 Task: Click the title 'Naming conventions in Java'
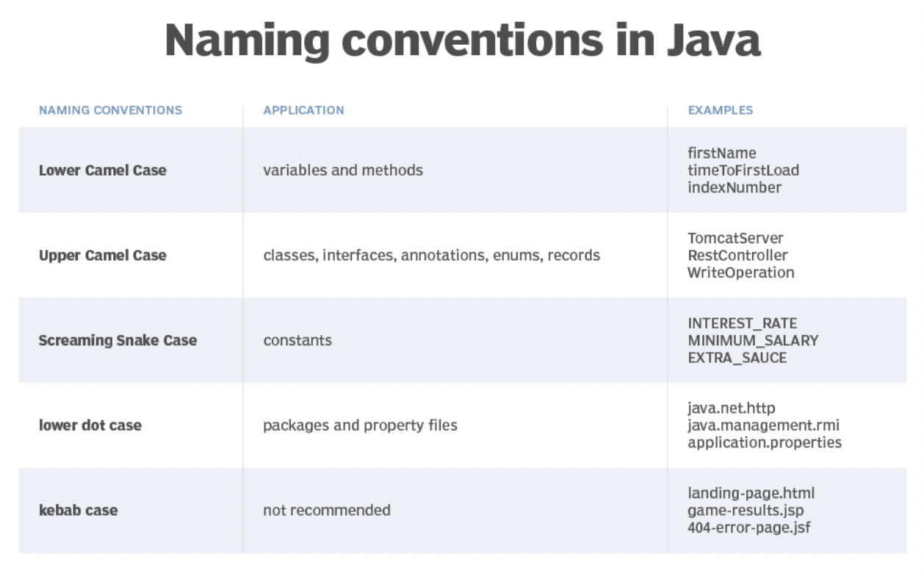pos(462,40)
